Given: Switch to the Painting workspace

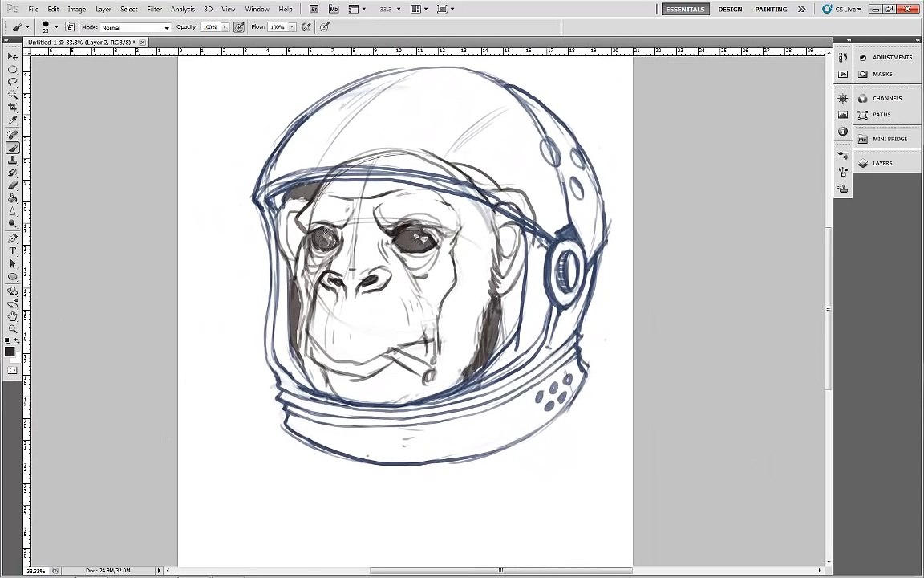Looking at the screenshot, I should [771, 9].
